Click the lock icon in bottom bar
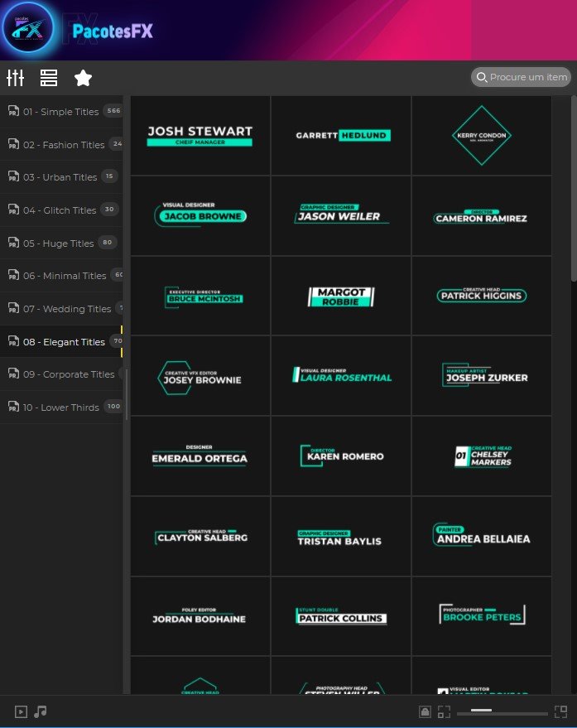 click(x=425, y=711)
